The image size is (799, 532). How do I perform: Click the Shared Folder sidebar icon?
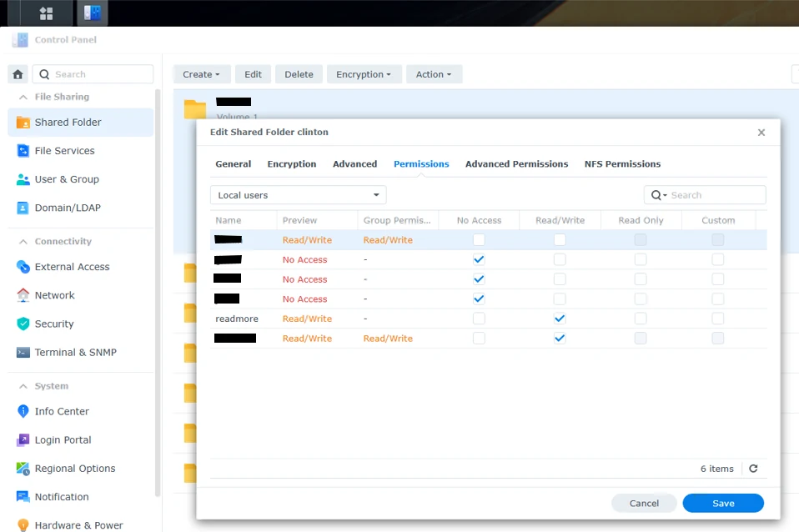(x=23, y=123)
